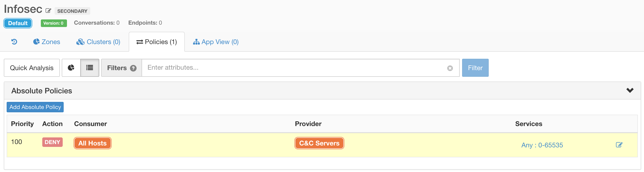Open the history tab icon
644x172 pixels.
(14, 42)
